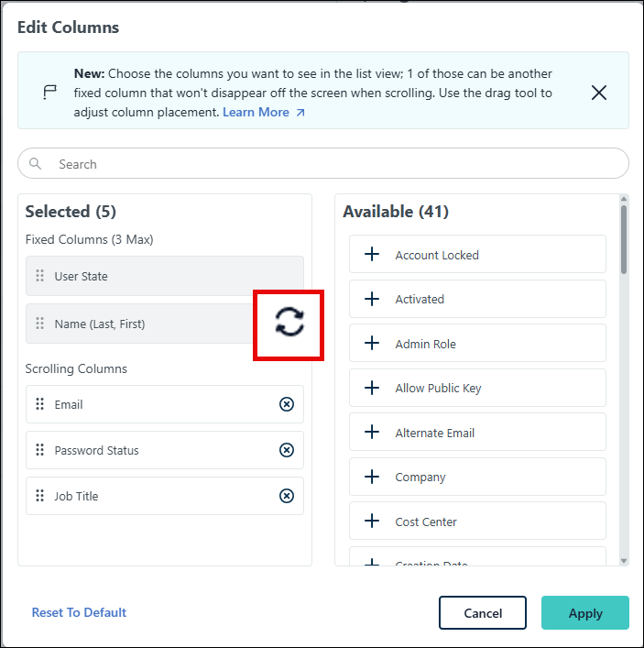Click the Available list scrollbar thumb

624,240
